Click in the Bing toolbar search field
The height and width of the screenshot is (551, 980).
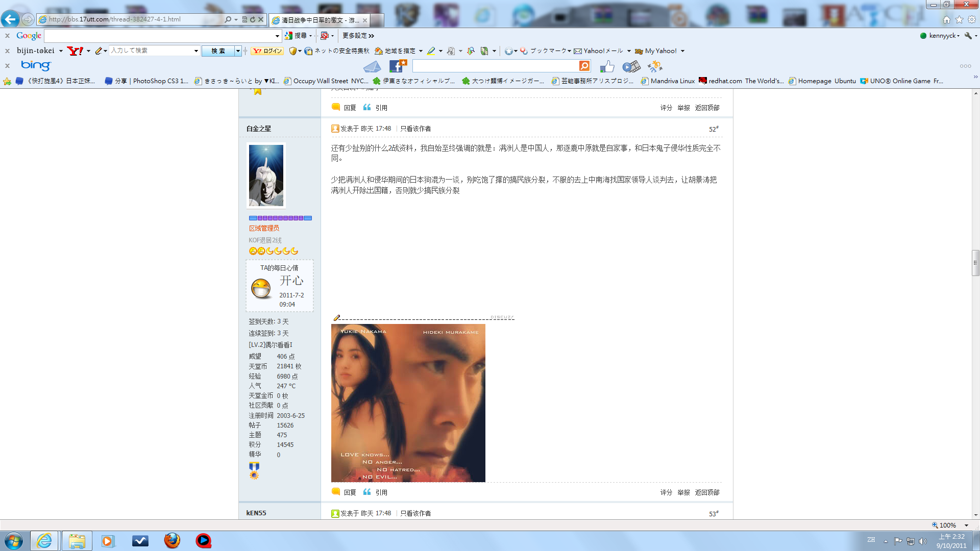click(496, 66)
